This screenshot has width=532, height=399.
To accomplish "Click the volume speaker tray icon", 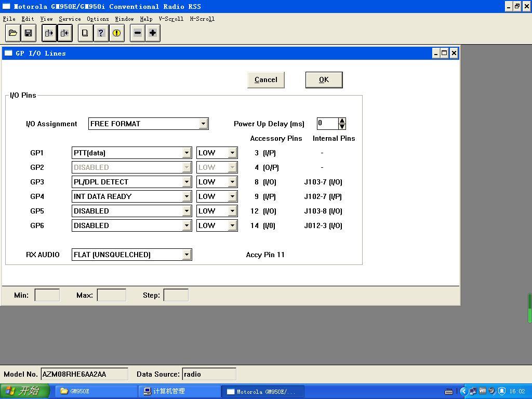I will [493, 391].
